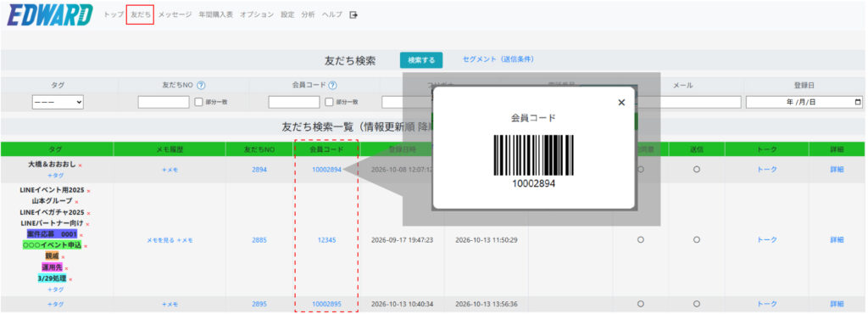
Task: Remove the 大橋&おおおし tag
Action: click(80, 165)
